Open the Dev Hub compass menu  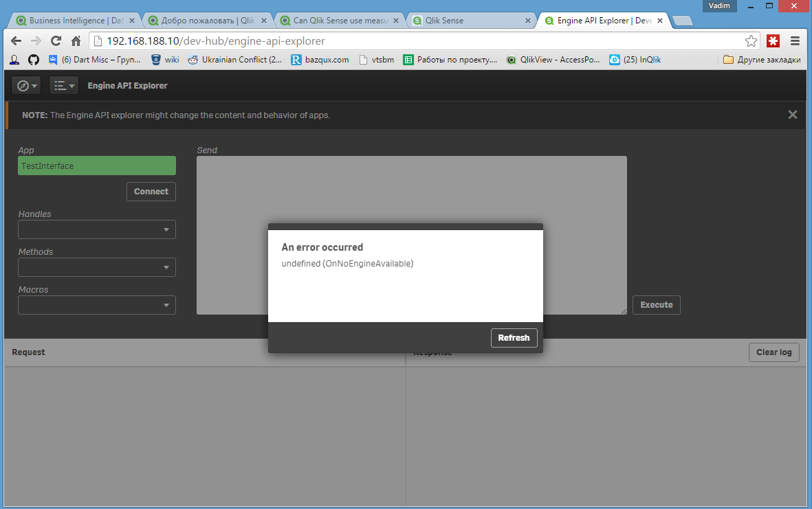(x=25, y=85)
